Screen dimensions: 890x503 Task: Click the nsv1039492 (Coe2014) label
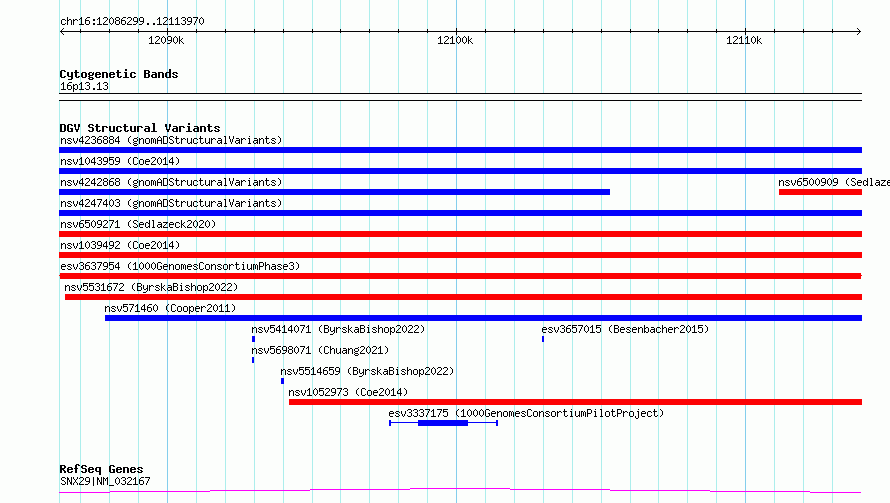tap(120, 245)
